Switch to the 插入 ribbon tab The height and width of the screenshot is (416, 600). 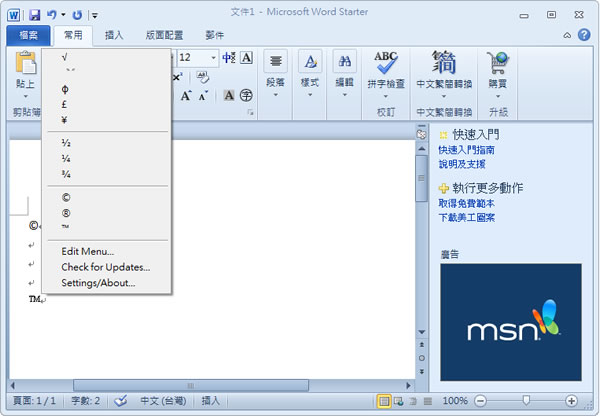(x=116, y=35)
